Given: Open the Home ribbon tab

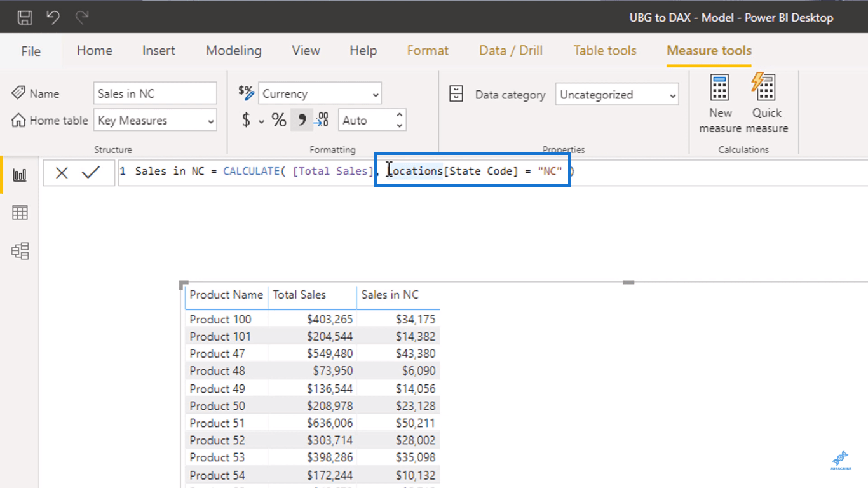Looking at the screenshot, I should tap(95, 50).
